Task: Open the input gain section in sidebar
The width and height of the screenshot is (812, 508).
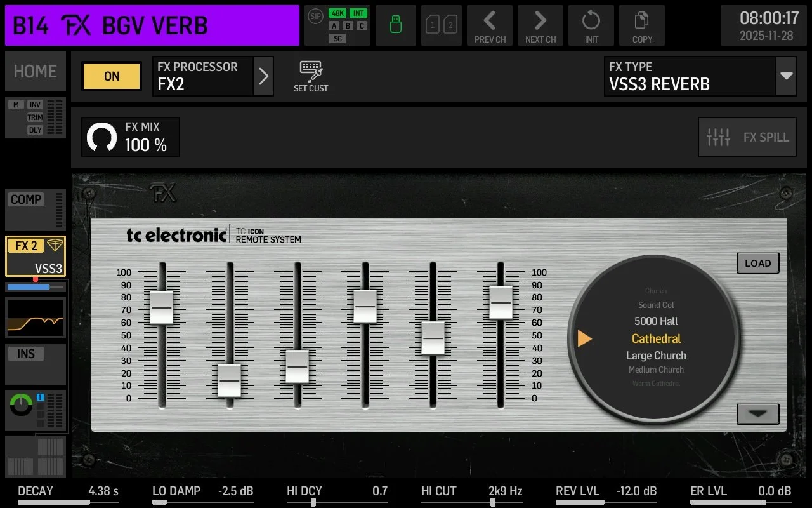Action: (36, 117)
